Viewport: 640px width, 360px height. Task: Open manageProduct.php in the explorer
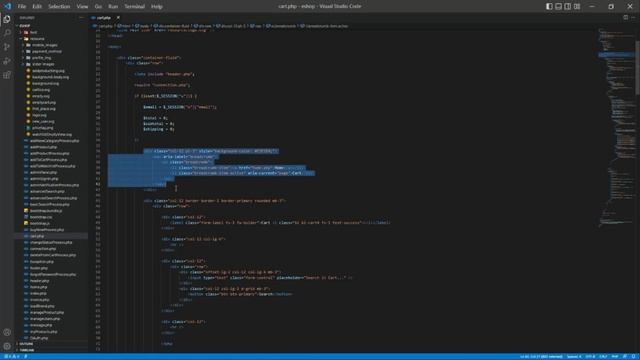pyautogui.click(x=47, y=312)
